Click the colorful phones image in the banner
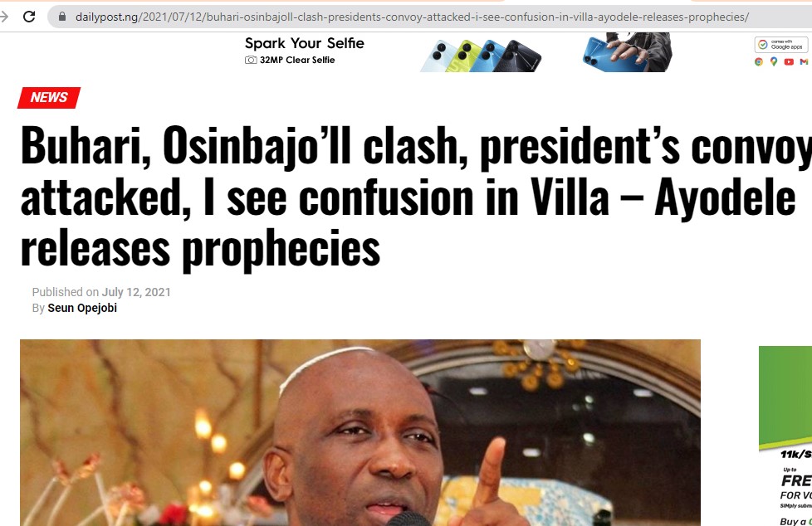Screen dimensions: 812x526 [481, 56]
